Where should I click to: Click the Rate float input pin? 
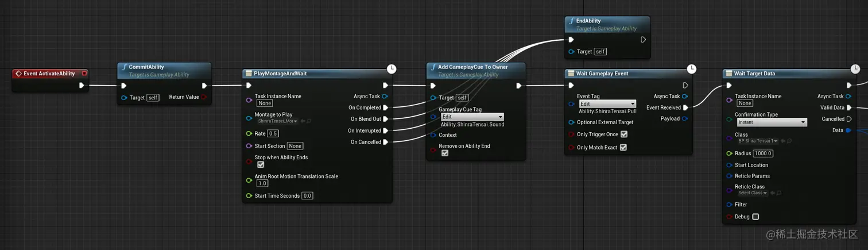(249, 133)
